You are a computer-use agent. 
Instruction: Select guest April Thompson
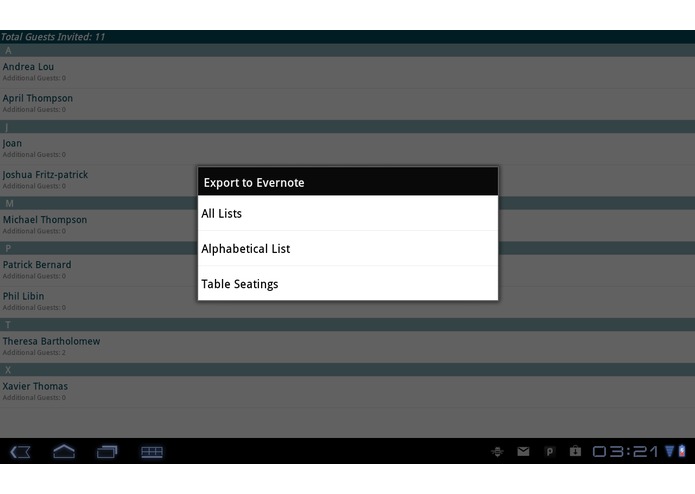[x=348, y=104]
